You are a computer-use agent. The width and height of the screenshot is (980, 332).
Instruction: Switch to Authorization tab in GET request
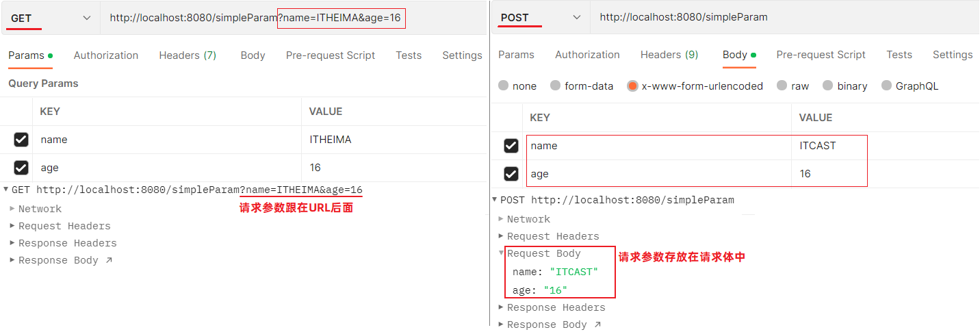(106, 55)
